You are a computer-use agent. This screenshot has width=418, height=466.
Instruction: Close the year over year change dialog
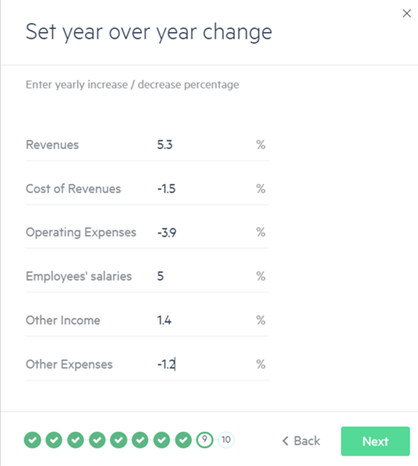[x=407, y=13]
